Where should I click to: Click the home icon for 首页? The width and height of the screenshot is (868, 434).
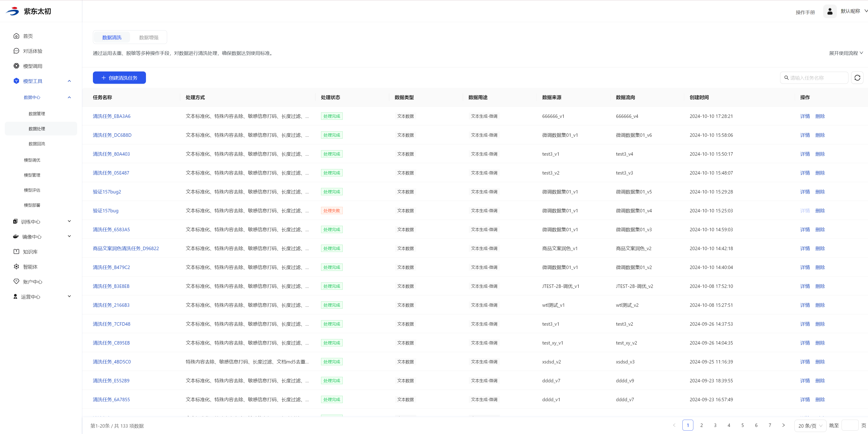tap(16, 36)
